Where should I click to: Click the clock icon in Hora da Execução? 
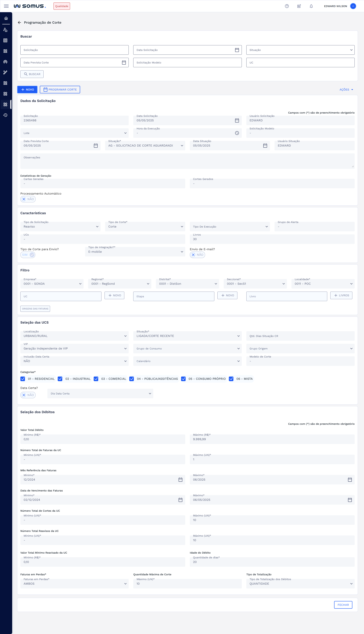pyautogui.click(x=237, y=133)
